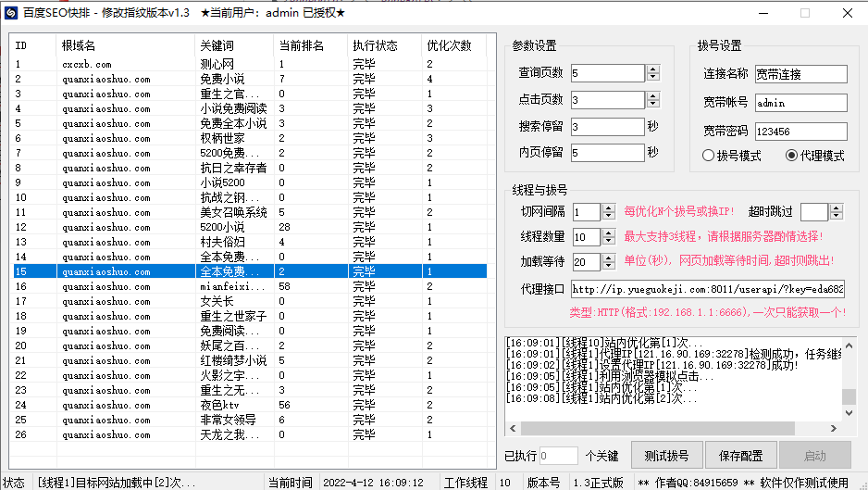868x490 pixels.
Task: Select row with keyword 非常女领导
Action: 249,421
